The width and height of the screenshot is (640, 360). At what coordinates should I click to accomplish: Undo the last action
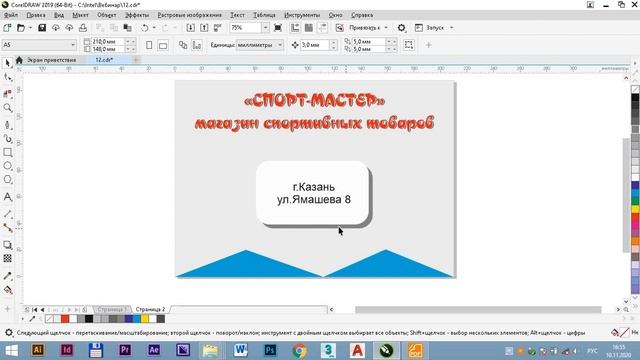click(144, 28)
